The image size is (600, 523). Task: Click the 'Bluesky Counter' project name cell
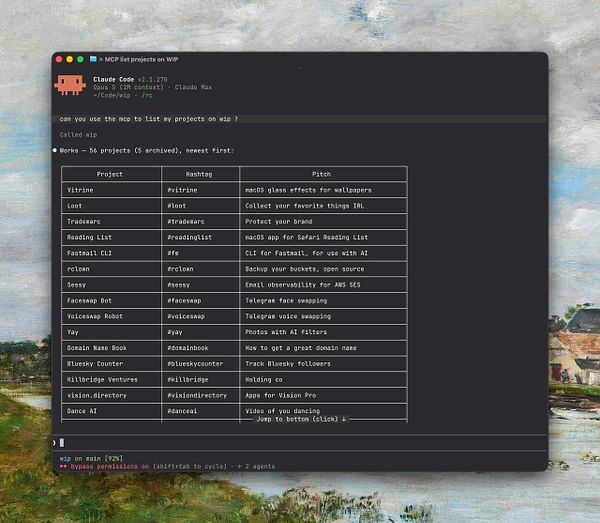tap(95, 364)
